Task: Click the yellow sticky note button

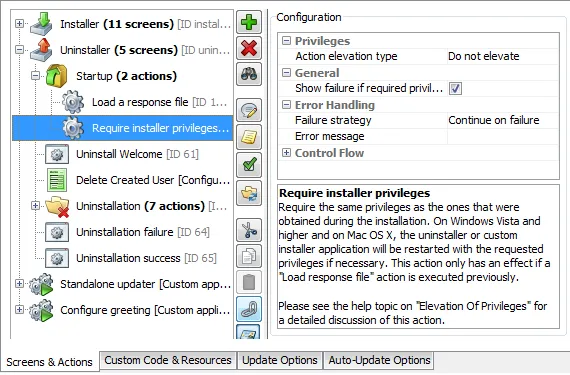Action: click(x=249, y=137)
